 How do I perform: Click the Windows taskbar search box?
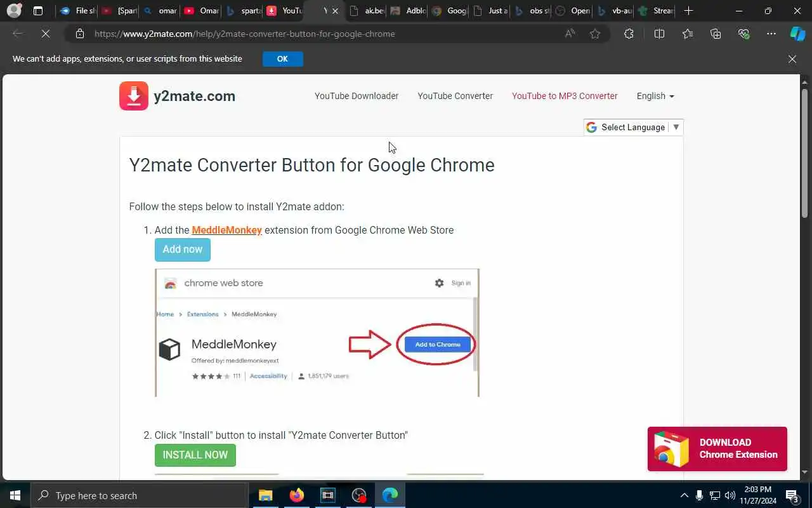pyautogui.click(x=140, y=495)
